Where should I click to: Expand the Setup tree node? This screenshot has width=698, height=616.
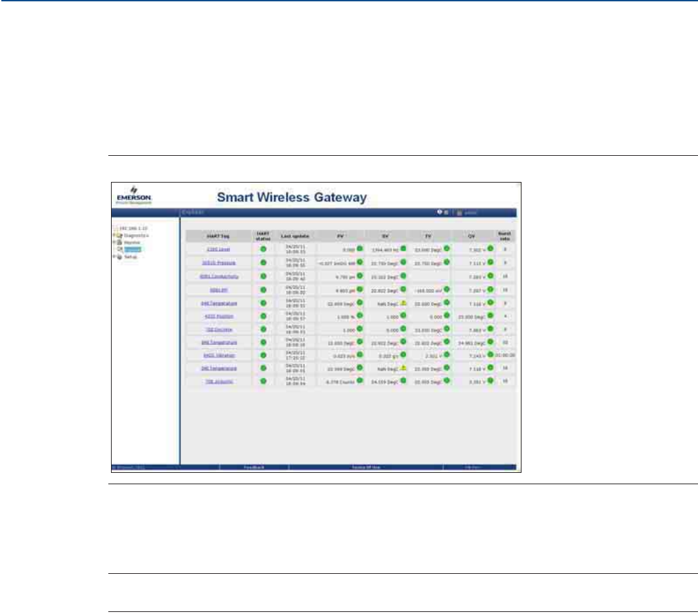tap(114, 257)
